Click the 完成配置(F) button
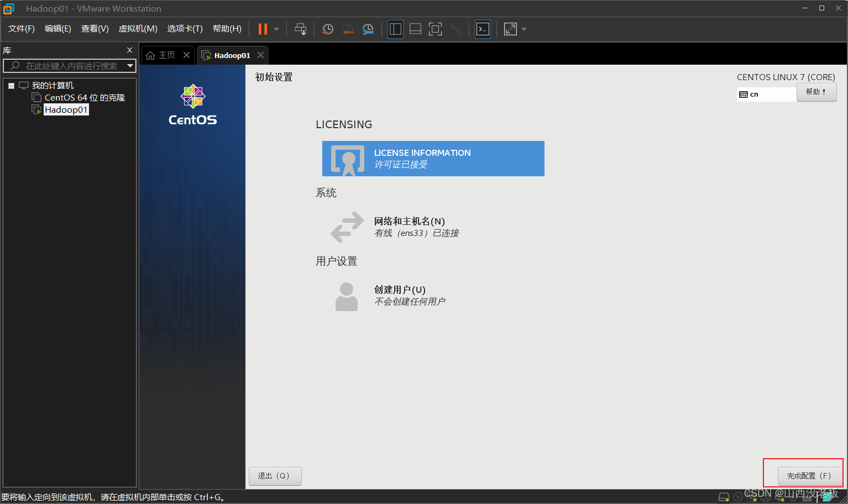The height and width of the screenshot is (504, 848). [810, 476]
